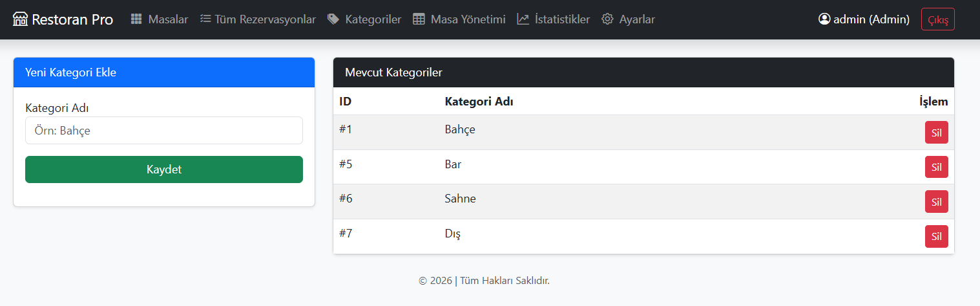
Task: Focus the Kategori Adı input field
Action: click(164, 130)
